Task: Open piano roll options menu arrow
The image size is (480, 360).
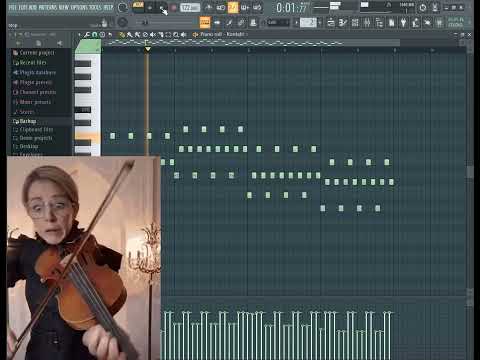Action: click(x=79, y=34)
